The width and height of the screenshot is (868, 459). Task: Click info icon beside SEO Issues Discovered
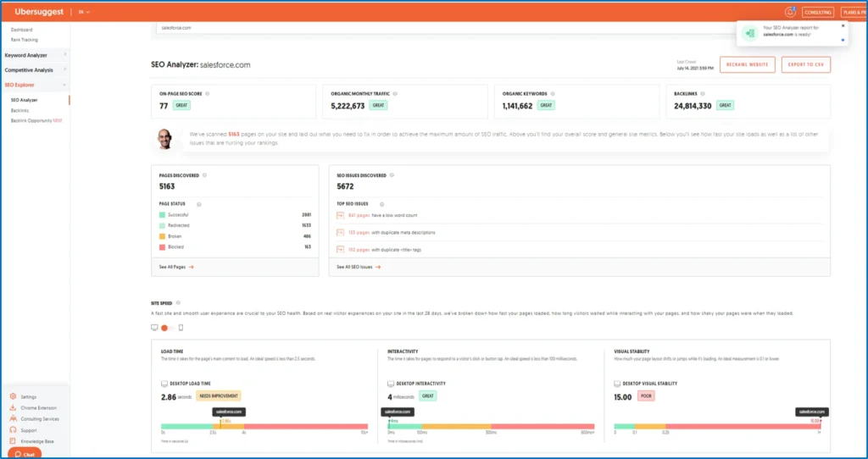tap(392, 175)
